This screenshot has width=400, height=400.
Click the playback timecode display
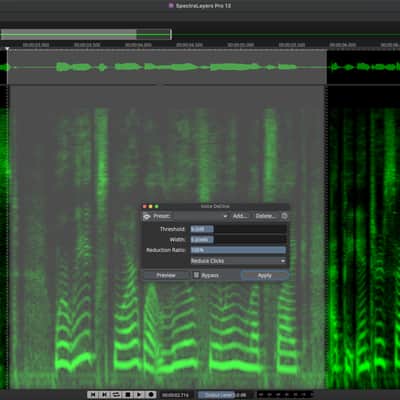click(175, 395)
